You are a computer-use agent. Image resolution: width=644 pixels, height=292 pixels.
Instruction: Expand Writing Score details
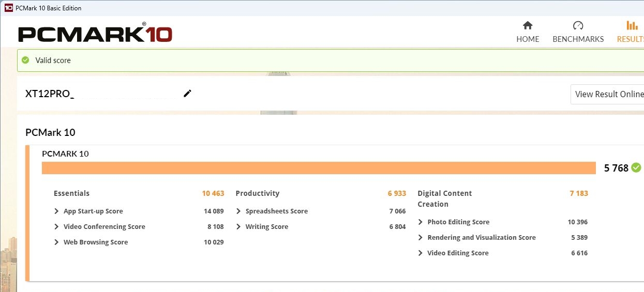click(238, 226)
